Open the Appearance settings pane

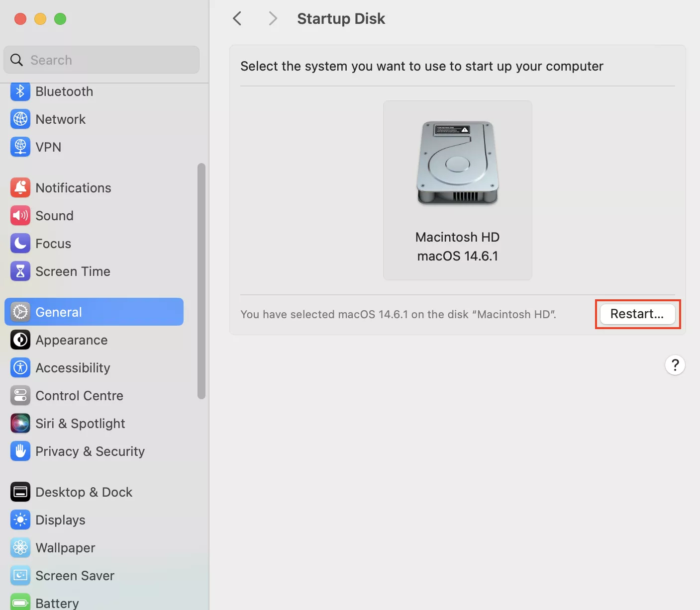pos(71,340)
